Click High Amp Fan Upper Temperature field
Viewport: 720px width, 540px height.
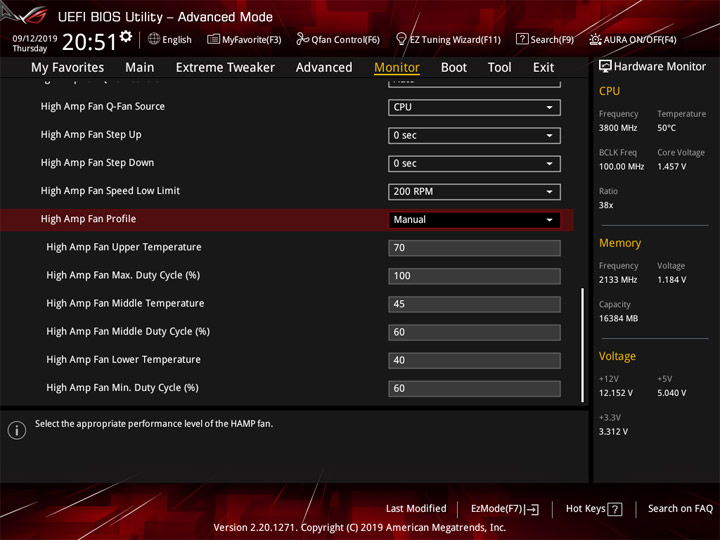[474, 248]
